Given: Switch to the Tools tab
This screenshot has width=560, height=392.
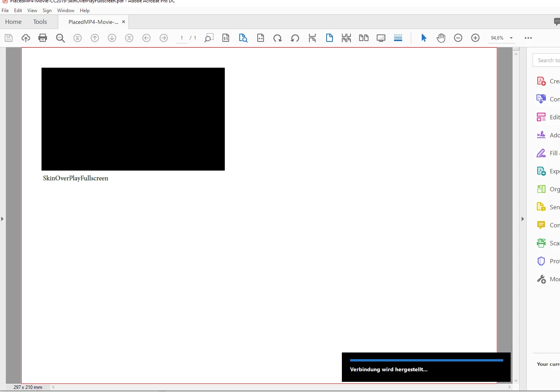Looking at the screenshot, I should point(40,22).
